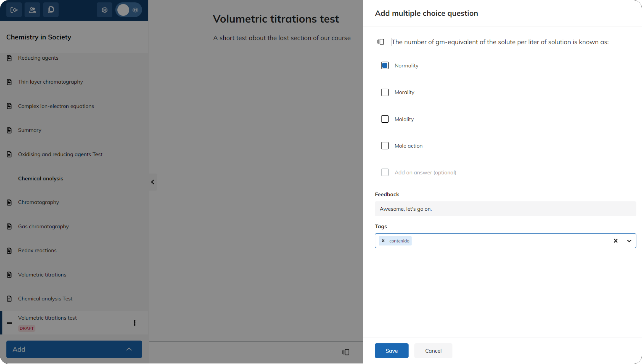
Task: Open the participants icon in top bar
Action: pos(32,10)
